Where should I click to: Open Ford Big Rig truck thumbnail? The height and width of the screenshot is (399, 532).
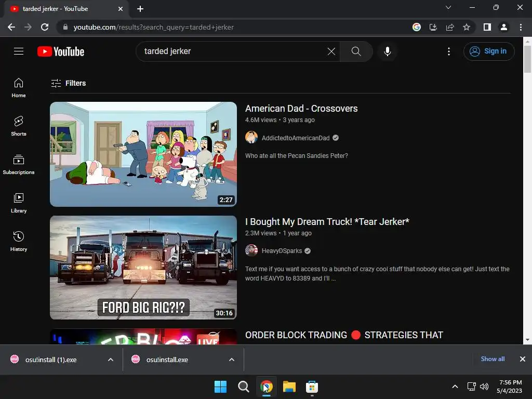tap(143, 268)
